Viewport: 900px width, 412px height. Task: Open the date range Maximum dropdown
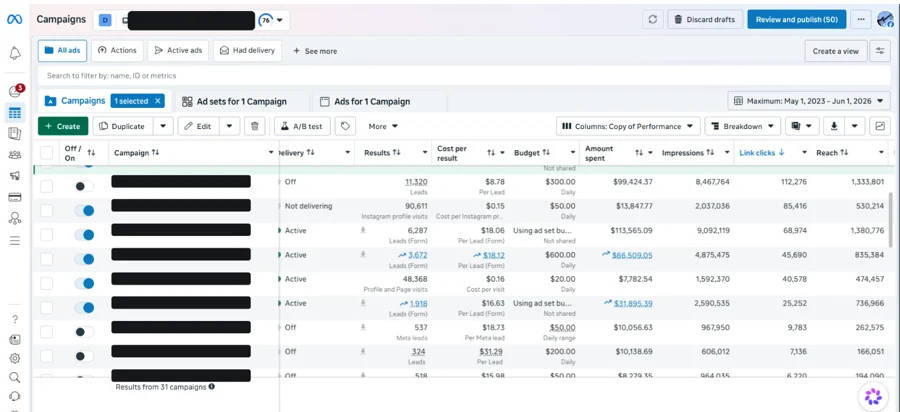point(809,101)
